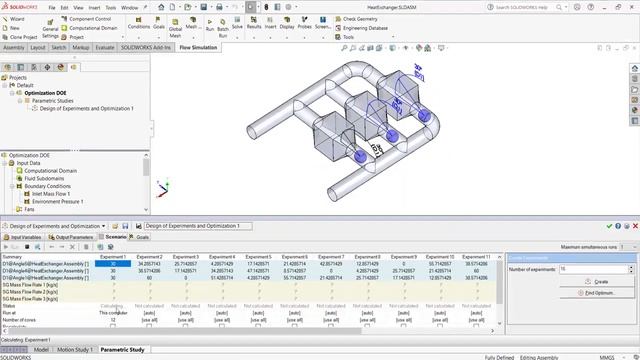Collapse the Input Data tree node
The image size is (640, 360).
[5, 163]
